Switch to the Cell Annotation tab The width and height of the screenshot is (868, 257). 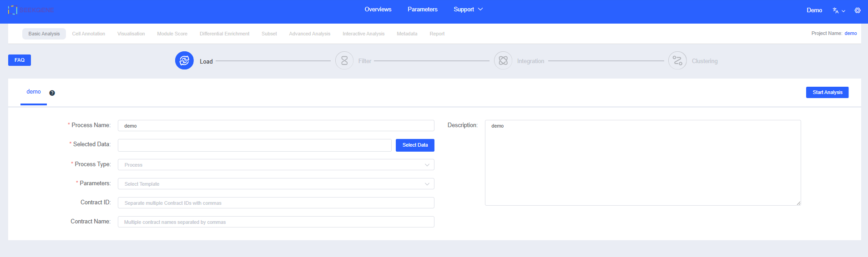pos(89,34)
